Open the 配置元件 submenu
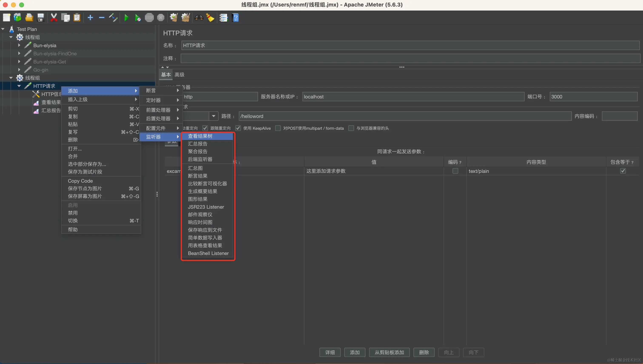 pos(161,128)
